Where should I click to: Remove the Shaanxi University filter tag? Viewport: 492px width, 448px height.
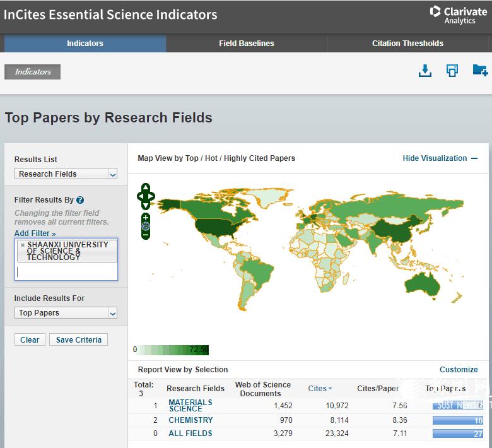pyautogui.click(x=23, y=245)
